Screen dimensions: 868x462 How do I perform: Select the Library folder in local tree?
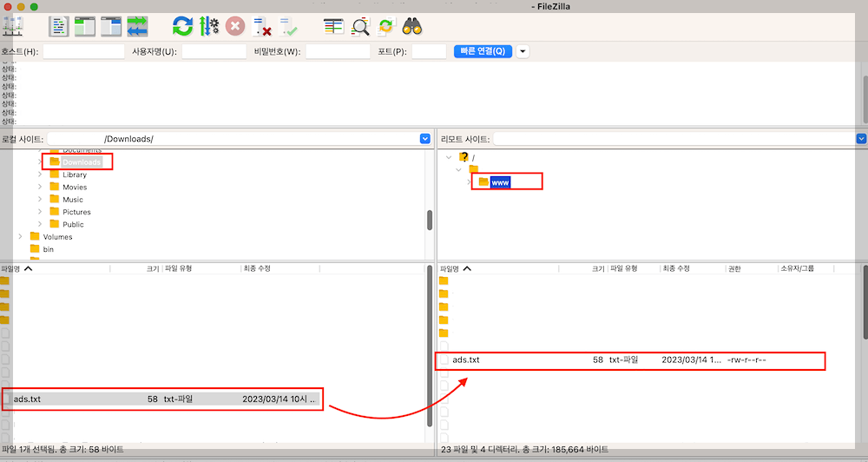pyautogui.click(x=74, y=175)
